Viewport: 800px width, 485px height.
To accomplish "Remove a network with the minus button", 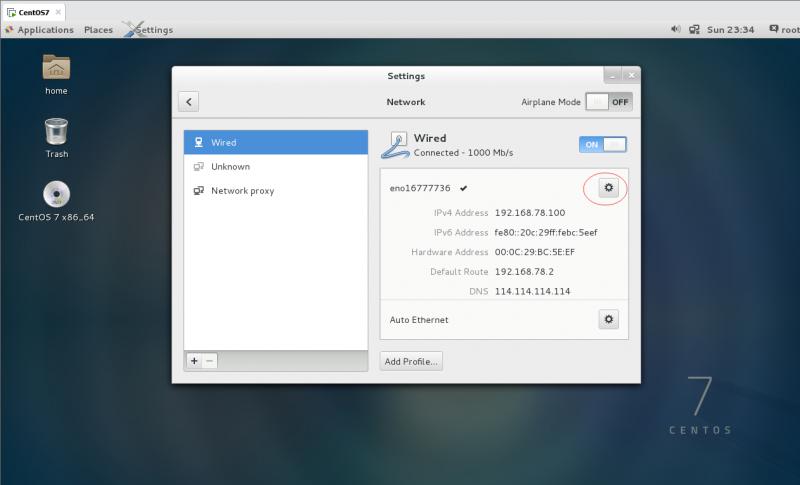I will point(209,361).
